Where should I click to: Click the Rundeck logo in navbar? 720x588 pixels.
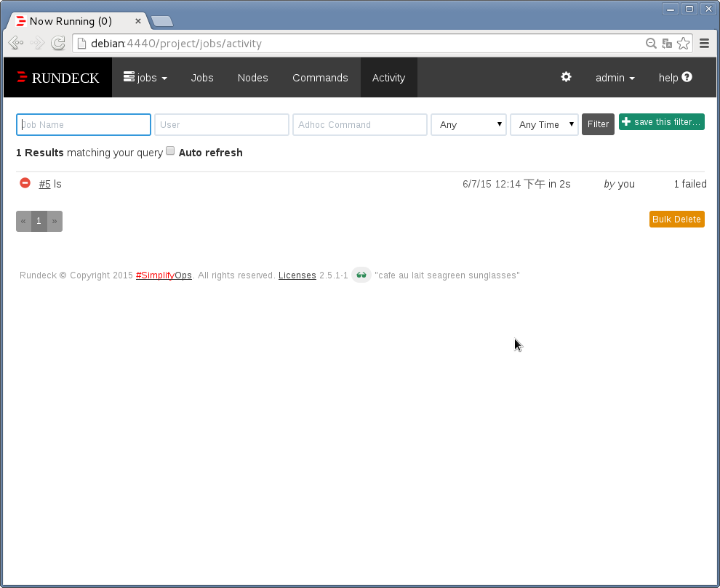pyautogui.click(x=58, y=78)
